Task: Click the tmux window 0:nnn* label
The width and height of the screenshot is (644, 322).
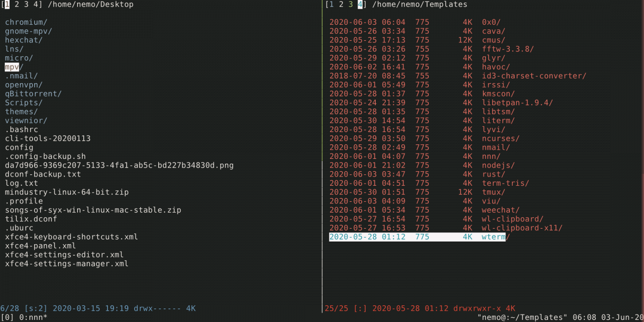Action: (x=32, y=317)
